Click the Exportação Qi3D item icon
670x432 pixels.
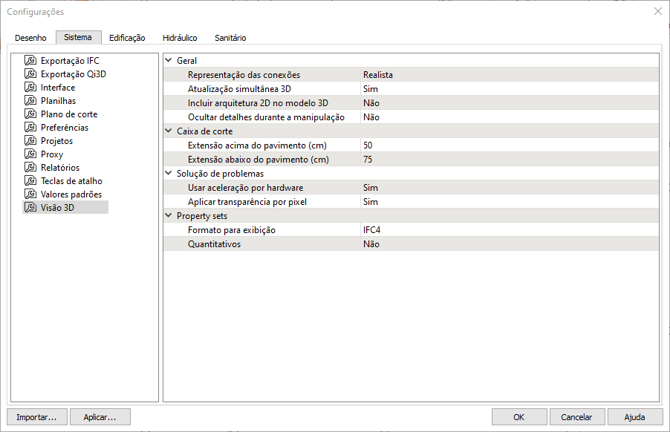click(x=31, y=74)
